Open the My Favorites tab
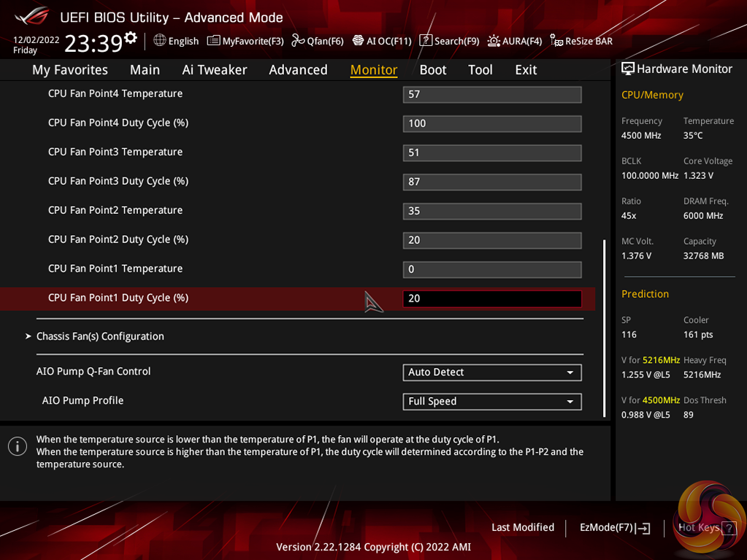The image size is (747, 560). pos(70,70)
